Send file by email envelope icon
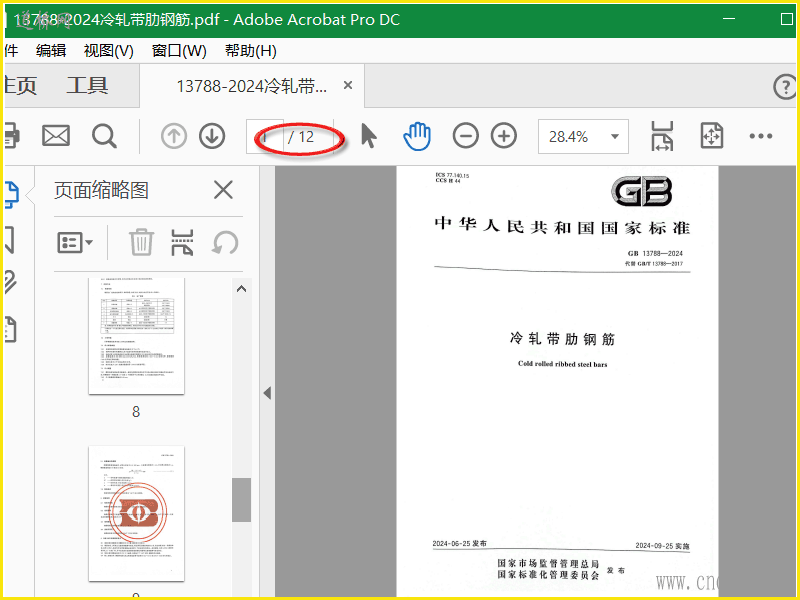 [56, 136]
